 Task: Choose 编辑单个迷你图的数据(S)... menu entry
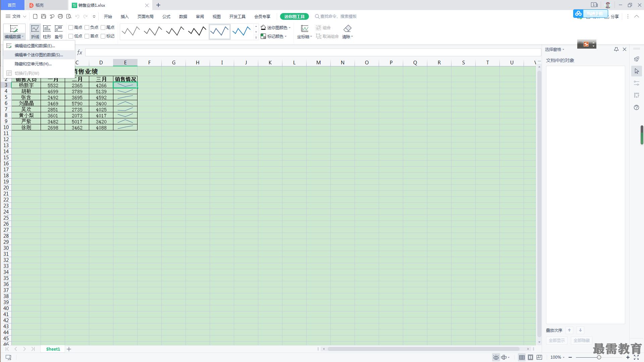pos(39,55)
